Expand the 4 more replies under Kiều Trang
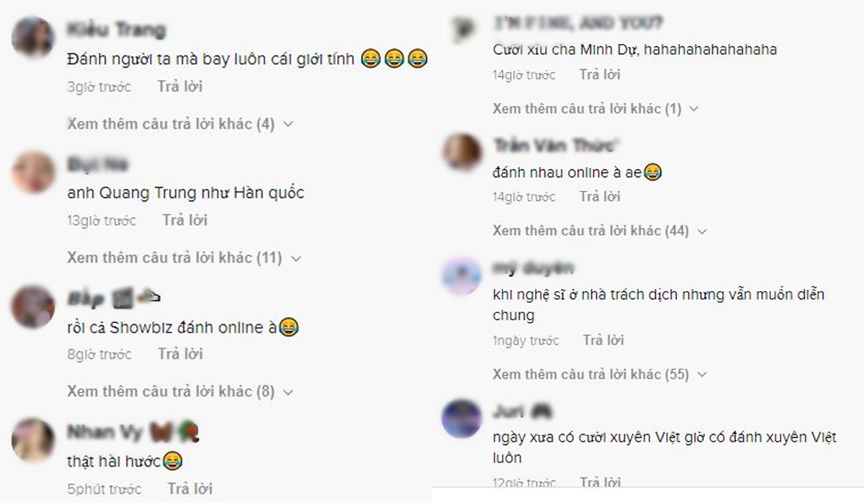The image size is (864, 504). pyautogui.click(x=181, y=124)
